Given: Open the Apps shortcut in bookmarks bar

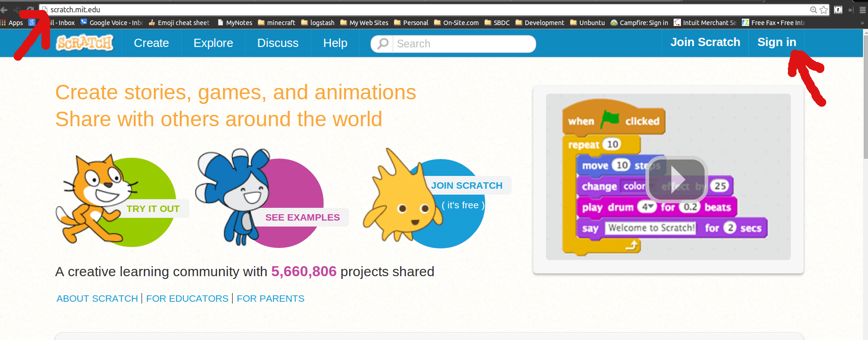Looking at the screenshot, I should (12, 23).
